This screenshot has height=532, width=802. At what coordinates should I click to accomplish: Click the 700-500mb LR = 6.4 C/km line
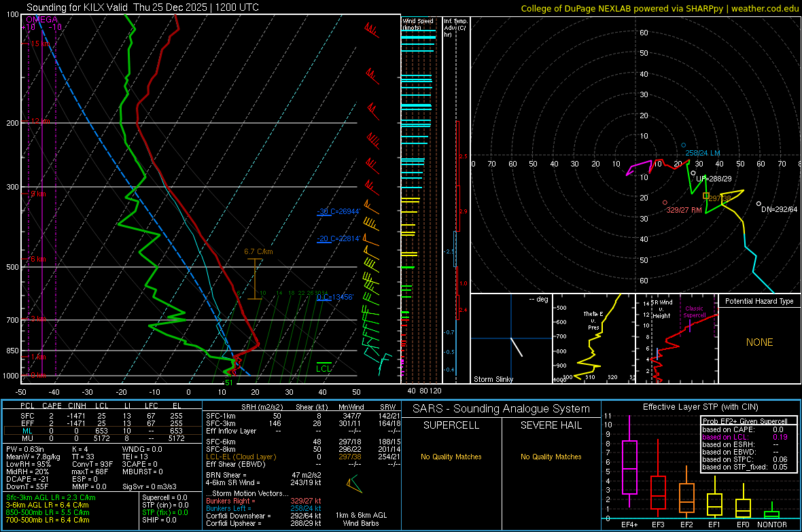point(48,520)
